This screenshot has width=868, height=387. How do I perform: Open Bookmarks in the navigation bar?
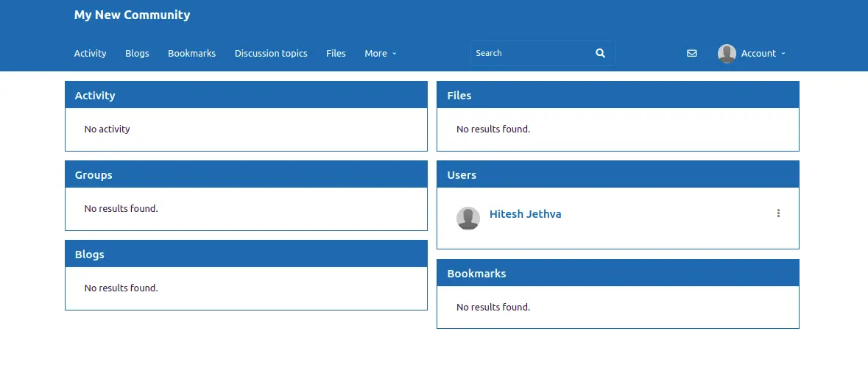[x=191, y=54]
